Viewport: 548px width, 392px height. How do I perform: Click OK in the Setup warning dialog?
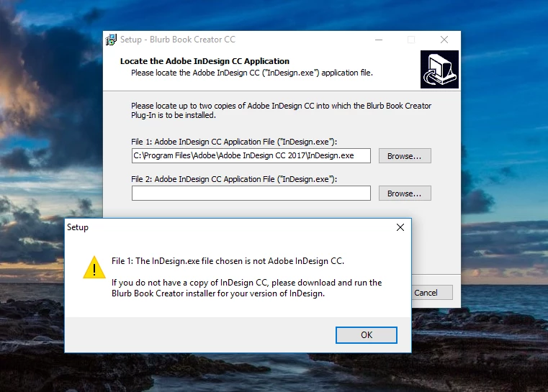click(x=367, y=335)
